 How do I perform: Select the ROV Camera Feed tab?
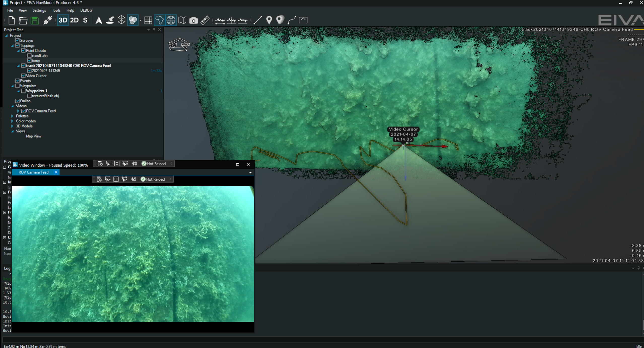[x=33, y=172]
